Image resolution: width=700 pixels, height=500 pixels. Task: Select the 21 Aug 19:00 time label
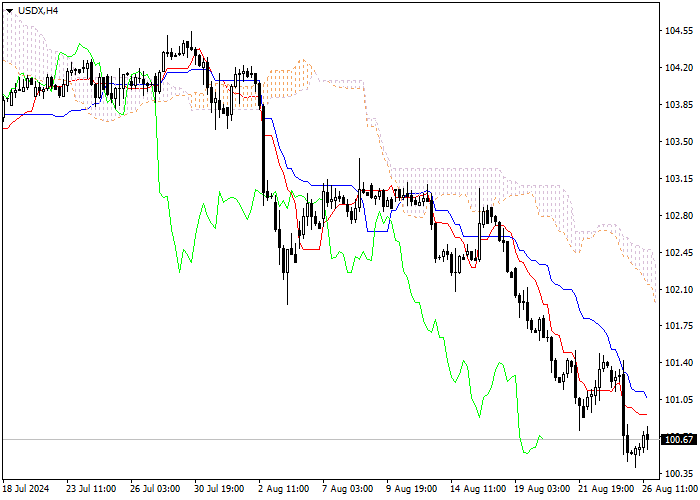pyautogui.click(x=606, y=488)
